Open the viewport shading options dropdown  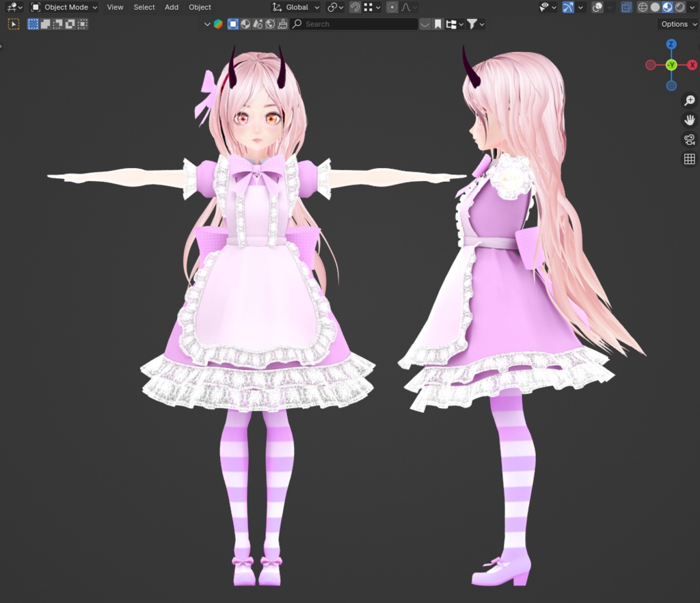(692, 7)
